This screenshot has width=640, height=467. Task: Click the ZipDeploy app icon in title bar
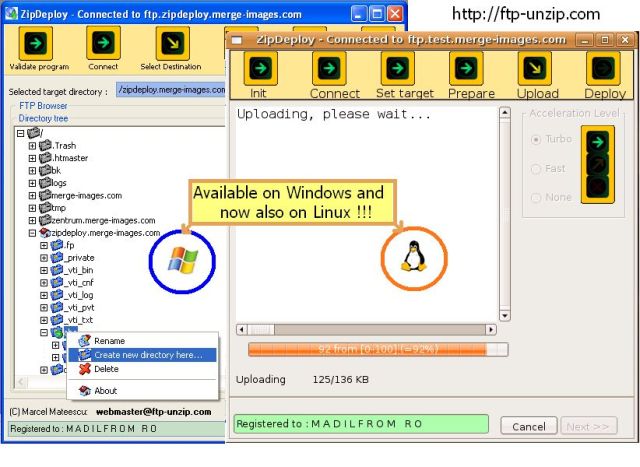[12, 14]
